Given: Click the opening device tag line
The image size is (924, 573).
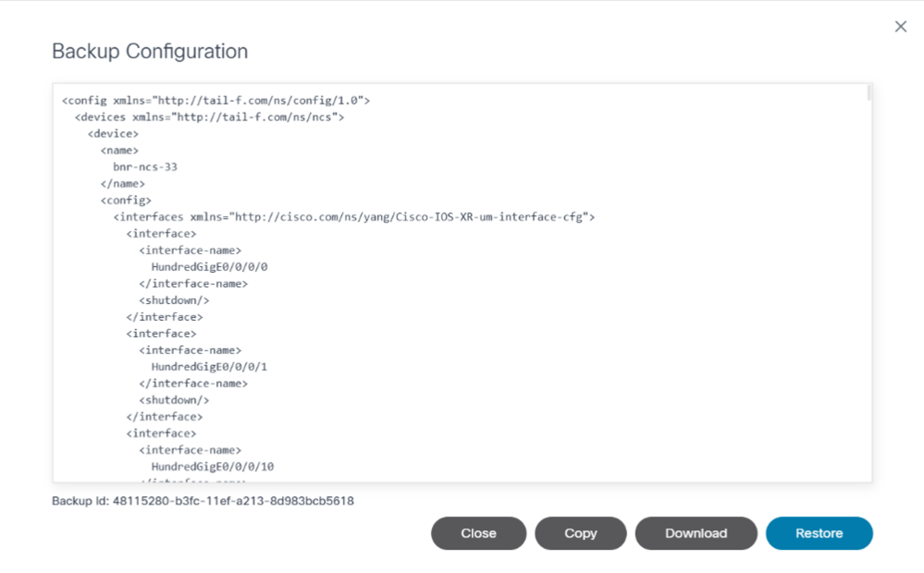Looking at the screenshot, I should (x=113, y=134).
